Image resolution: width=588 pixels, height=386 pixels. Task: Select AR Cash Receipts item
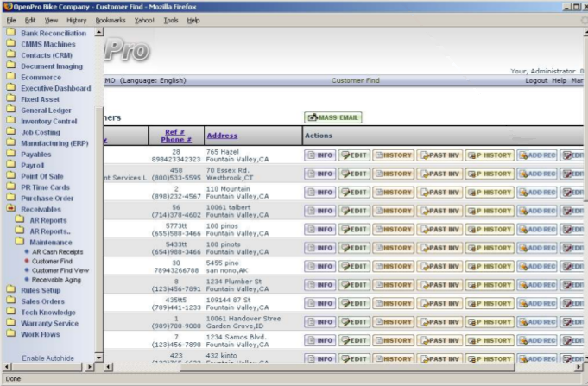tap(57, 251)
